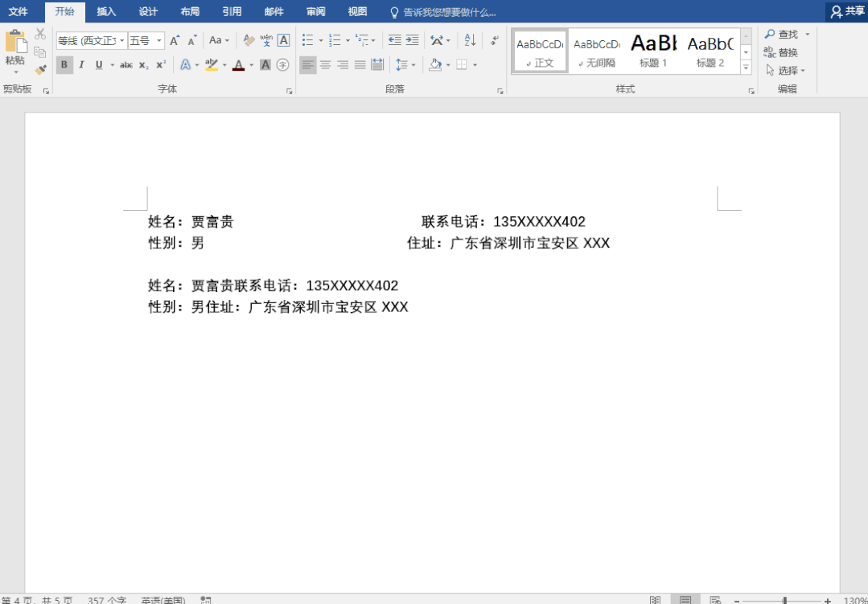
Task: Apply character border with boxed A icon
Action: click(x=283, y=40)
